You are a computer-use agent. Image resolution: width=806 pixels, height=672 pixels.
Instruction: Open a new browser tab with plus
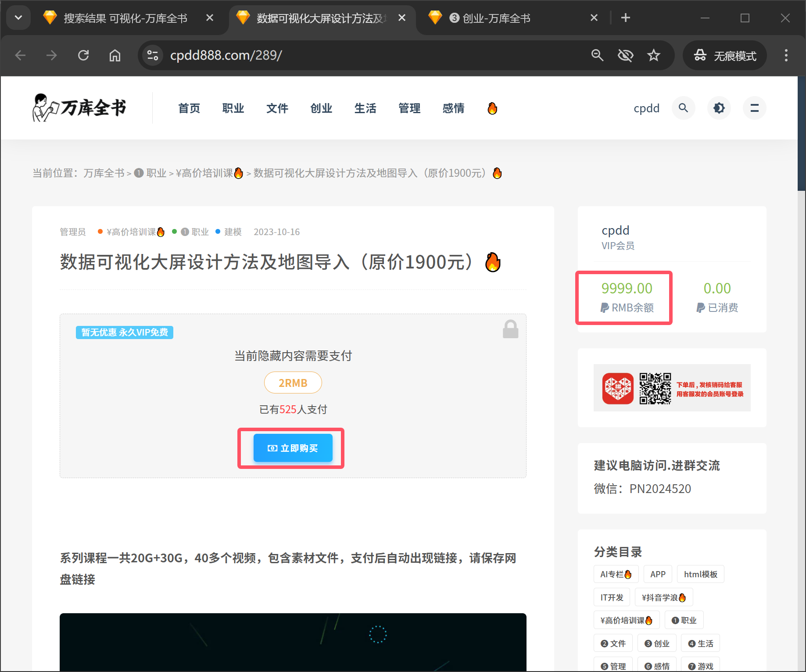pyautogui.click(x=626, y=18)
